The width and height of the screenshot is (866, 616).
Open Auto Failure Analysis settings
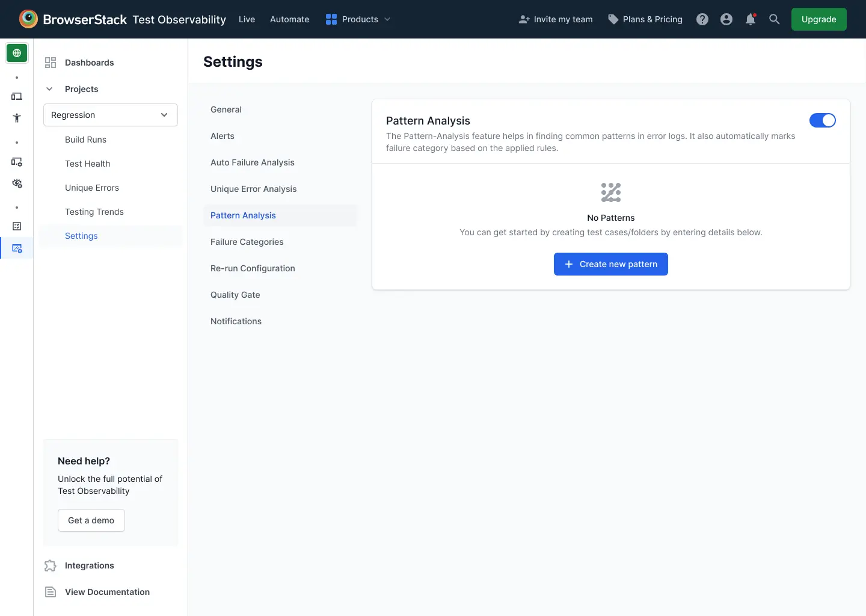280,162
